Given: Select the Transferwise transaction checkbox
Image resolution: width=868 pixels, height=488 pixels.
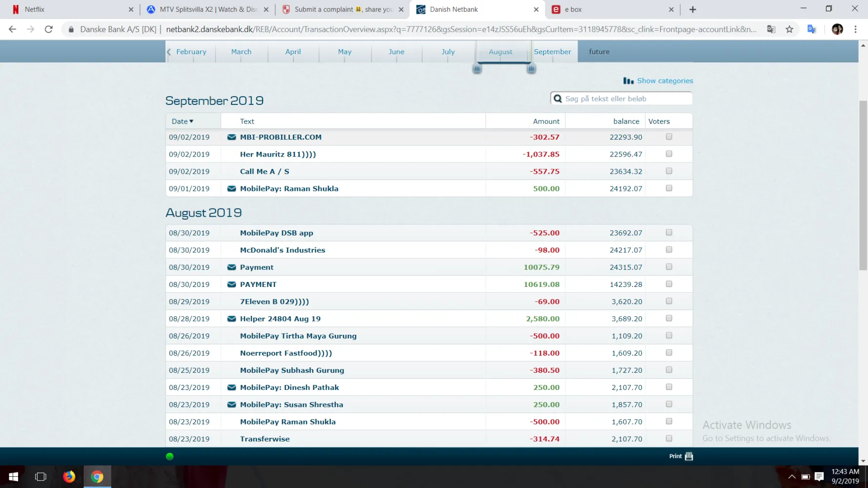Looking at the screenshot, I should pos(669,439).
